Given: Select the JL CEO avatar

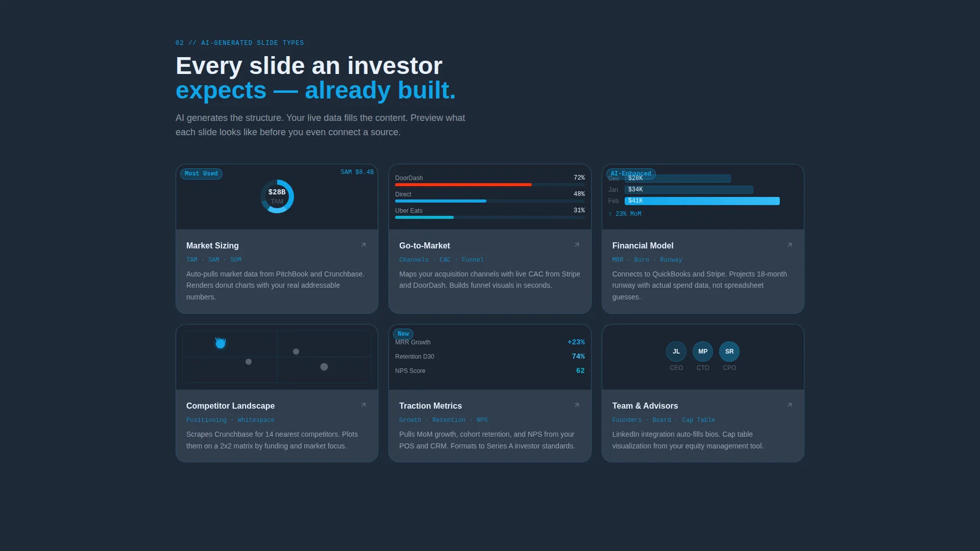Looking at the screenshot, I should point(676,352).
